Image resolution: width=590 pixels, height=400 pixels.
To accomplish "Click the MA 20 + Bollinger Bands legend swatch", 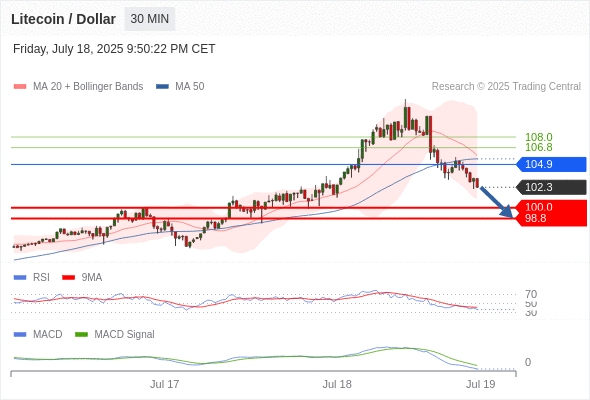I will pos(20,87).
